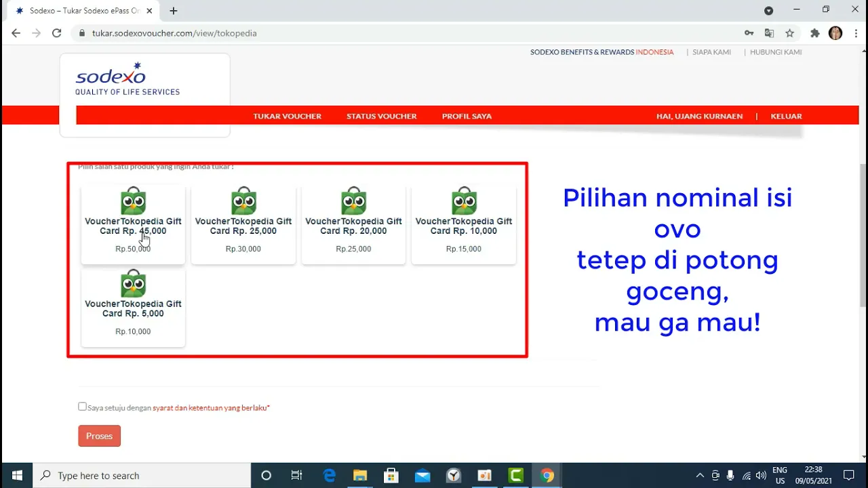Click the Sodexo logo
The image size is (868, 488).
(x=127, y=79)
